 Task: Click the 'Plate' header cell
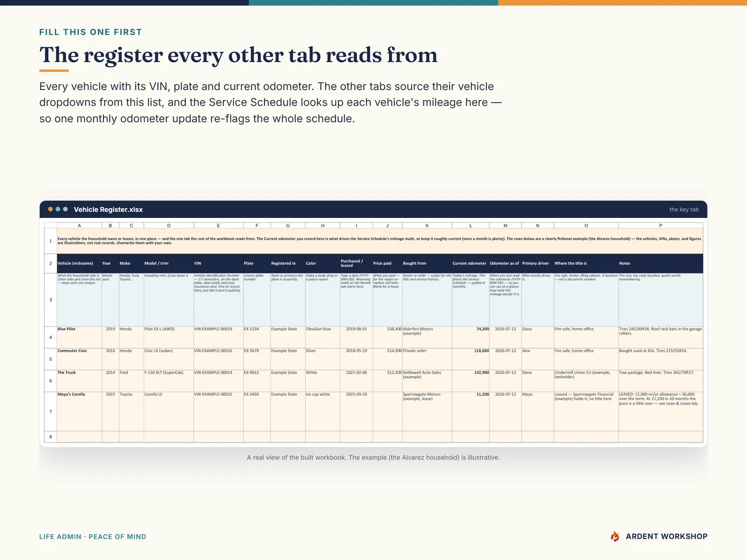tap(257, 263)
